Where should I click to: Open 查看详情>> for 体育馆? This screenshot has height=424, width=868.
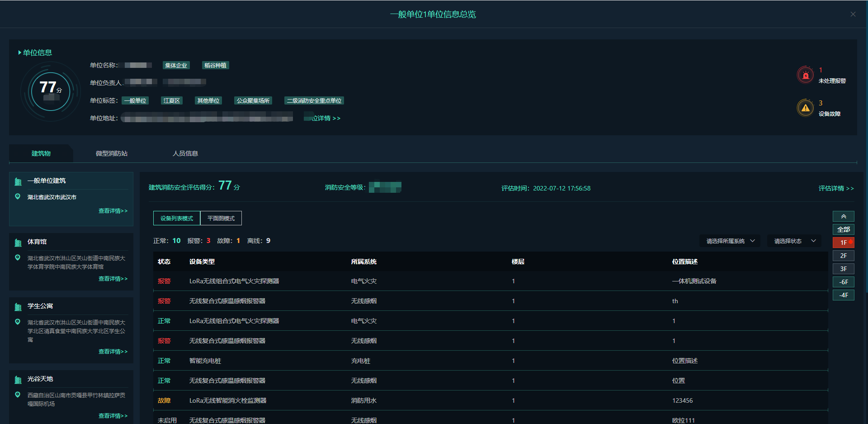coord(113,279)
